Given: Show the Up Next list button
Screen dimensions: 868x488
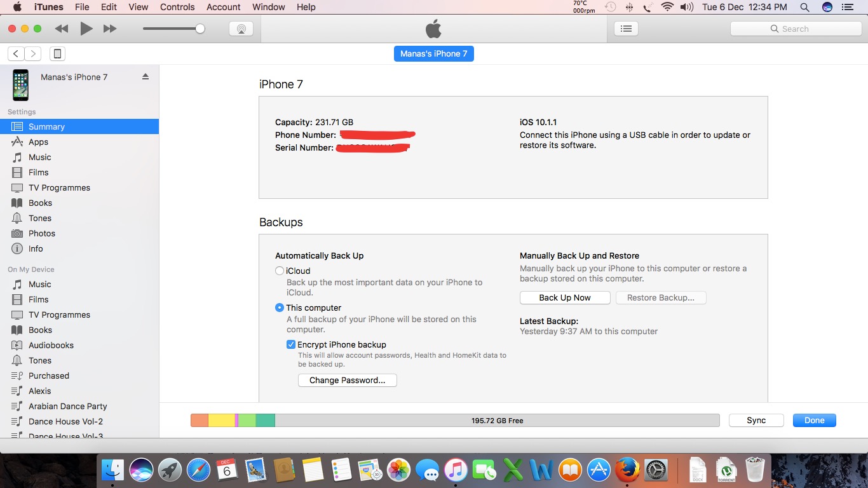Looking at the screenshot, I should (x=626, y=29).
